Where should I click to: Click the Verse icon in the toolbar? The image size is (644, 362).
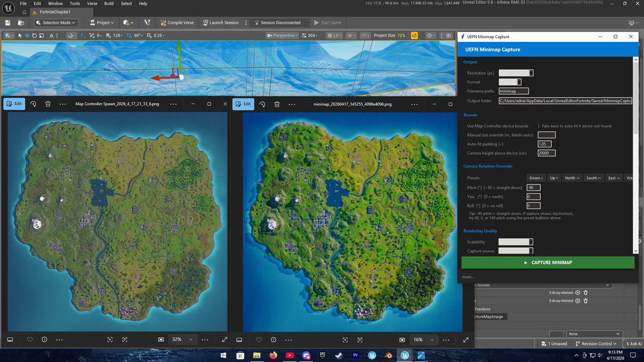pos(147,23)
